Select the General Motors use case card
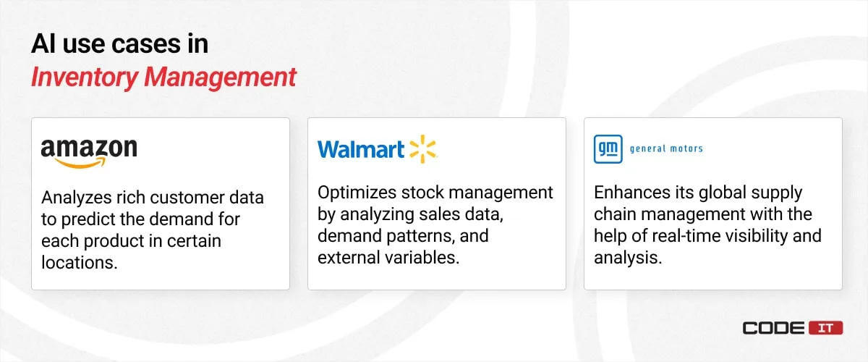Viewport: 868px width, 362px height. point(713,203)
